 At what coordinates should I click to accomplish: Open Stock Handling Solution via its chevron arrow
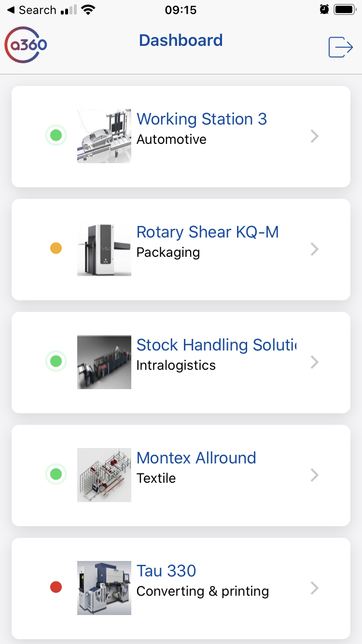point(315,362)
